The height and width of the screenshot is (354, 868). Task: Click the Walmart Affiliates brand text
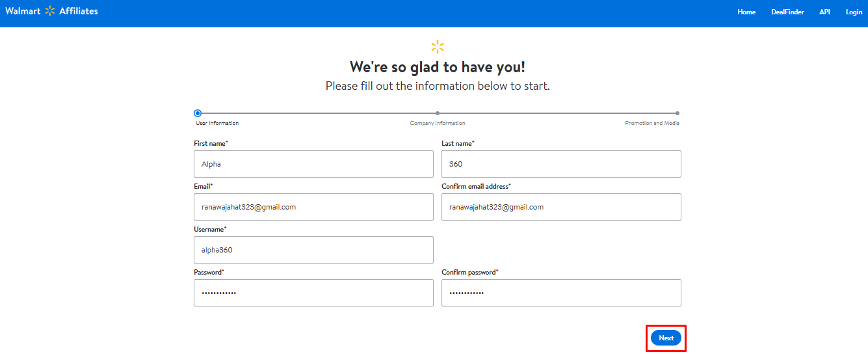click(51, 11)
